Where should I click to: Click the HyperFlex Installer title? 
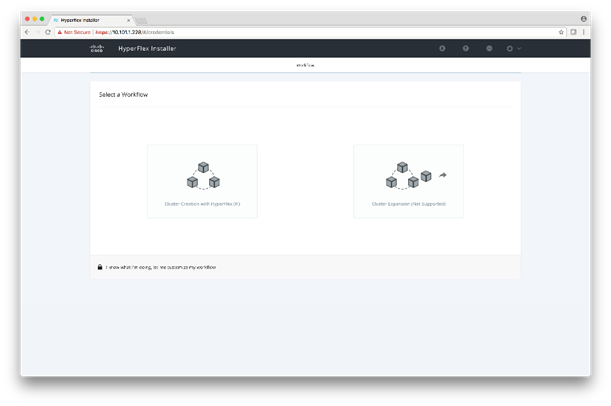pos(147,48)
